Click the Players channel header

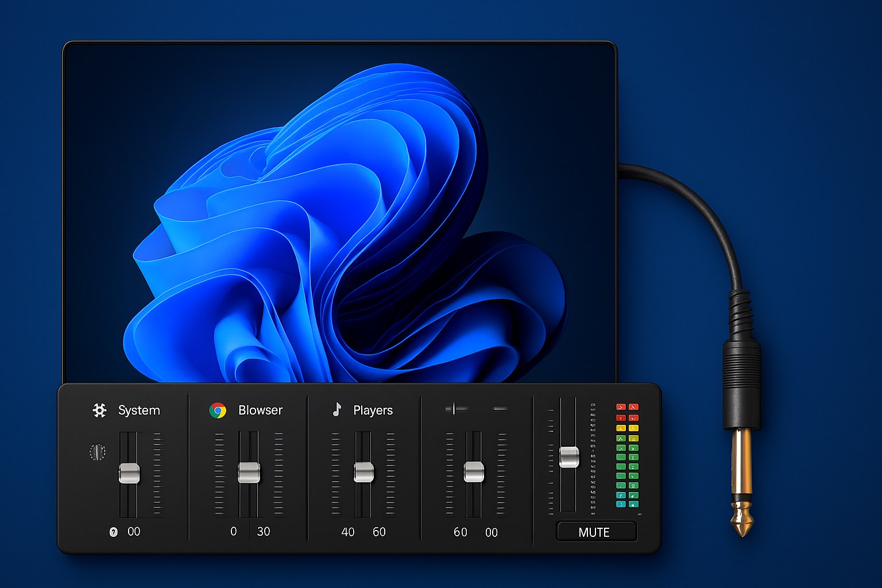coord(373,410)
